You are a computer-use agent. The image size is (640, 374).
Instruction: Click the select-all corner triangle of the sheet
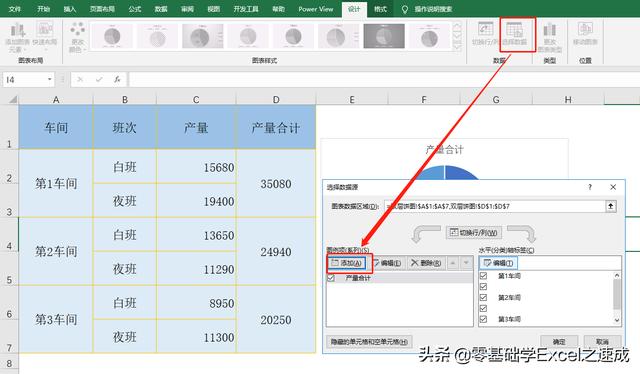coord(13,99)
